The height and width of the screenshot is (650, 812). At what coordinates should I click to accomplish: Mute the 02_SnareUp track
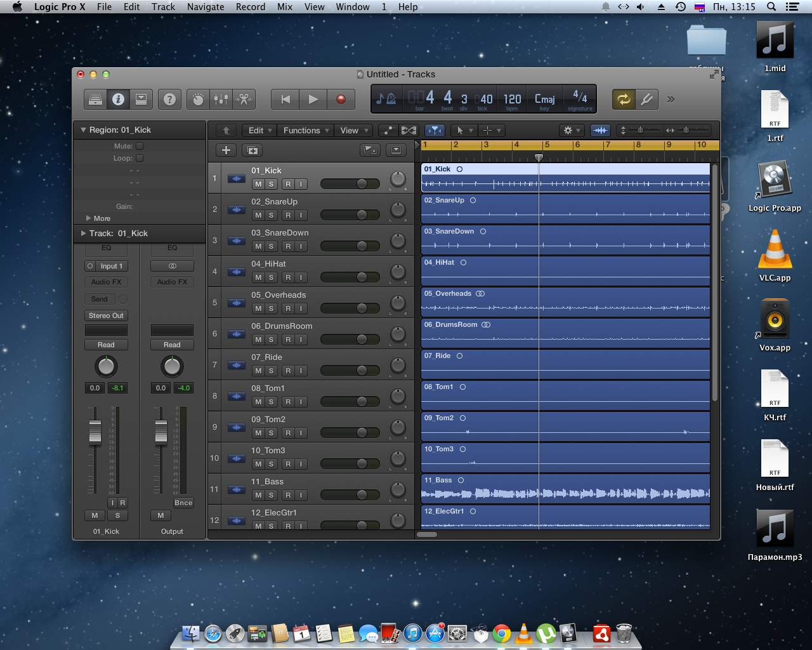tap(258, 215)
